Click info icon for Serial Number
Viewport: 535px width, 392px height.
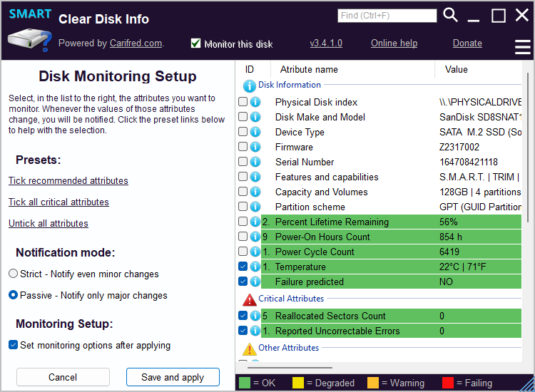255,162
